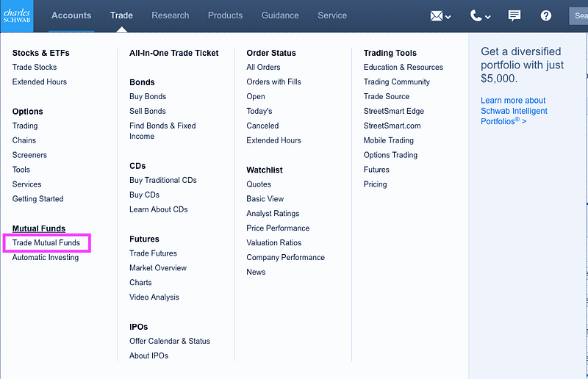Click the phone contact icon

pos(476,15)
